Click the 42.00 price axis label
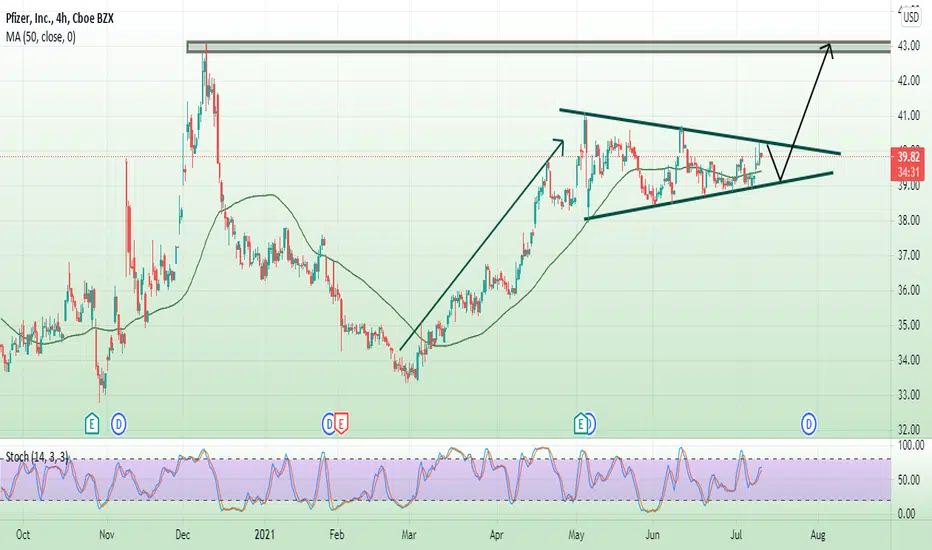The height and width of the screenshot is (550, 932). point(909,81)
